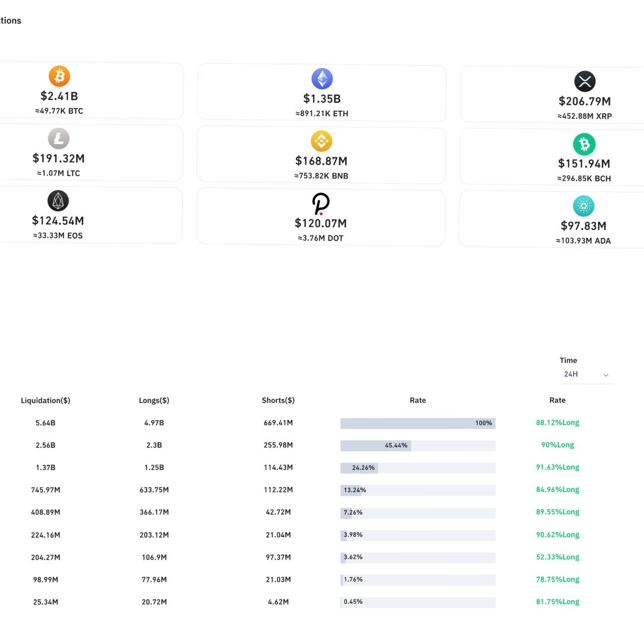
Task: Select the $124.54M liquidation amount
Action: (x=58, y=221)
